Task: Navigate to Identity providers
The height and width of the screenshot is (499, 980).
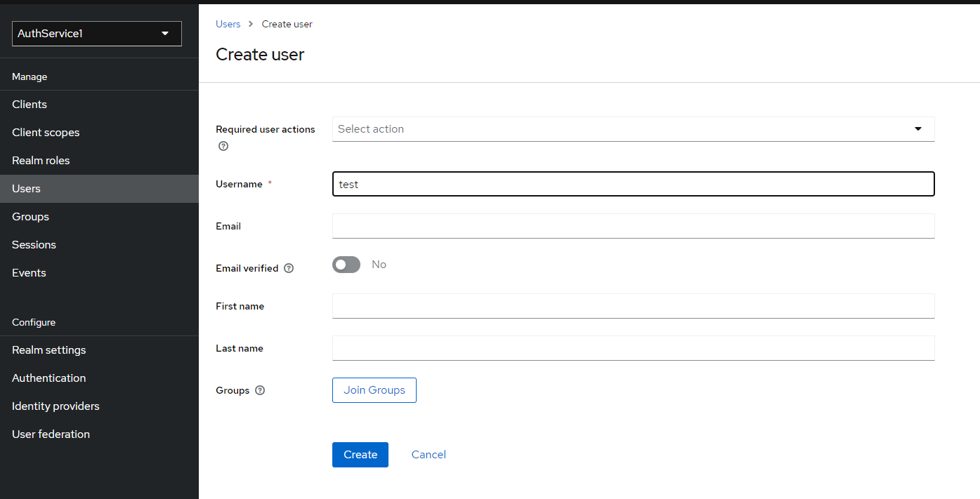Action: point(55,406)
